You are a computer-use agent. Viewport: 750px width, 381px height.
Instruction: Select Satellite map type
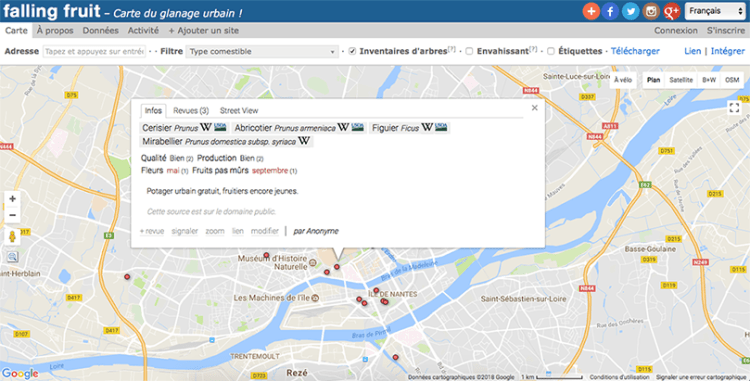pyautogui.click(x=681, y=80)
